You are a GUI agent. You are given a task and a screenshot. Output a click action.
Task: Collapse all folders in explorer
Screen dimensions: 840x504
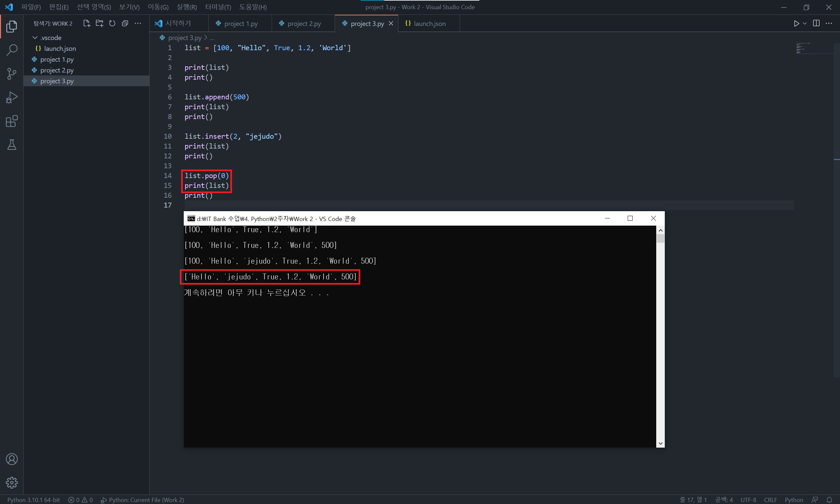[125, 23]
